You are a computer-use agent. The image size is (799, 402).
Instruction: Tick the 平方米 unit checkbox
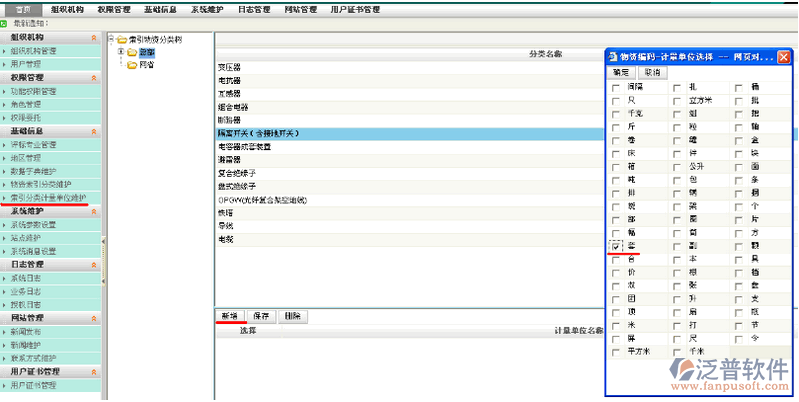616,352
